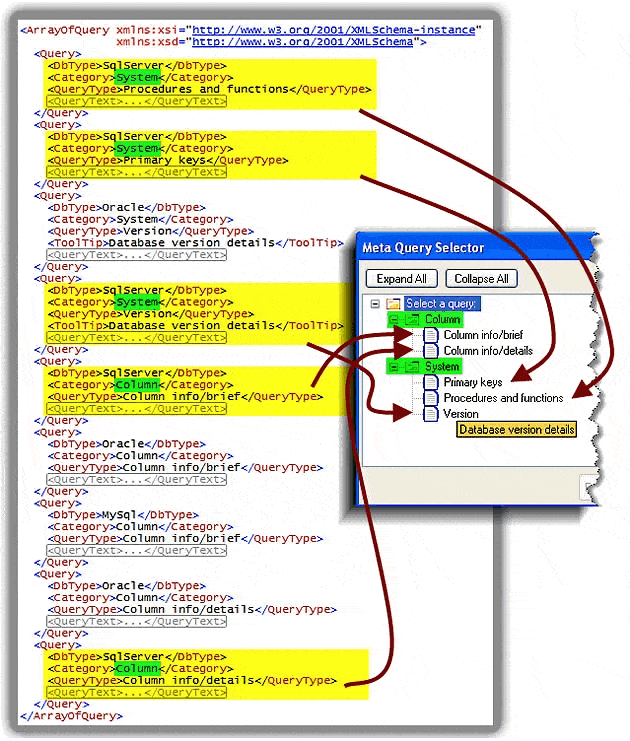The height and width of the screenshot is (741, 630).
Task: Click the Collapse All button
Action: tap(481, 279)
